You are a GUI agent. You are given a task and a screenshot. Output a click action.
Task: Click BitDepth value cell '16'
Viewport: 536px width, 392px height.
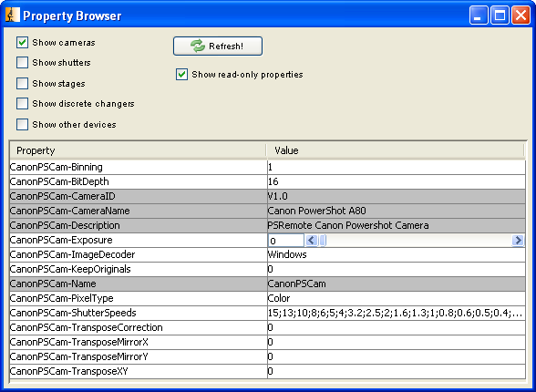pos(397,181)
